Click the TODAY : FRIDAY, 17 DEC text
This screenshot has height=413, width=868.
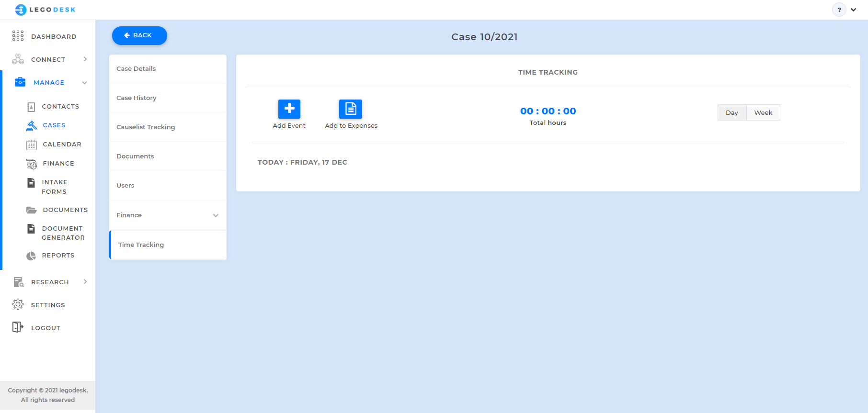[302, 162]
